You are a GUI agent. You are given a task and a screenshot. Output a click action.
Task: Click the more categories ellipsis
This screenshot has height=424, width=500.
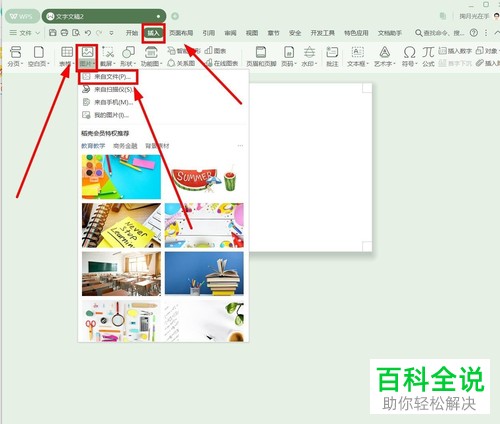(240, 146)
